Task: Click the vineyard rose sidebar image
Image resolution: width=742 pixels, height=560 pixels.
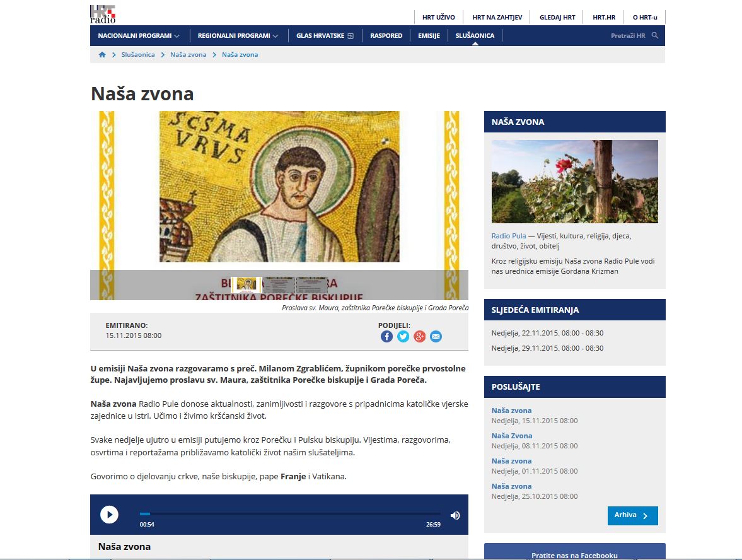Action: click(x=574, y=181)
